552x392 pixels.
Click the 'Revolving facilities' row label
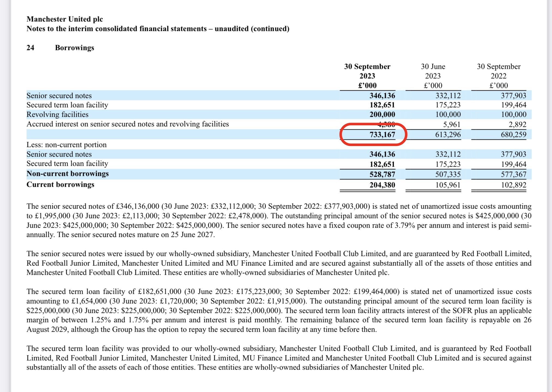coord(57,114)
